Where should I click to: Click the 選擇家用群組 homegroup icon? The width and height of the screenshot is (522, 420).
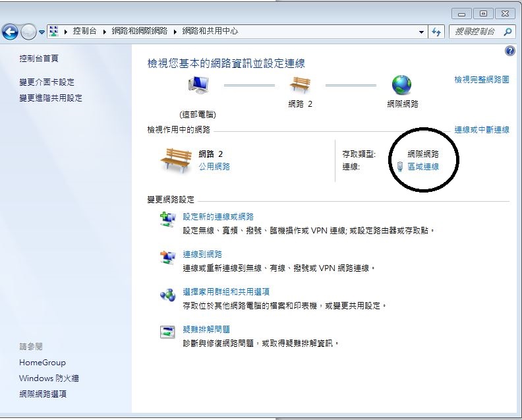[167, 295]
